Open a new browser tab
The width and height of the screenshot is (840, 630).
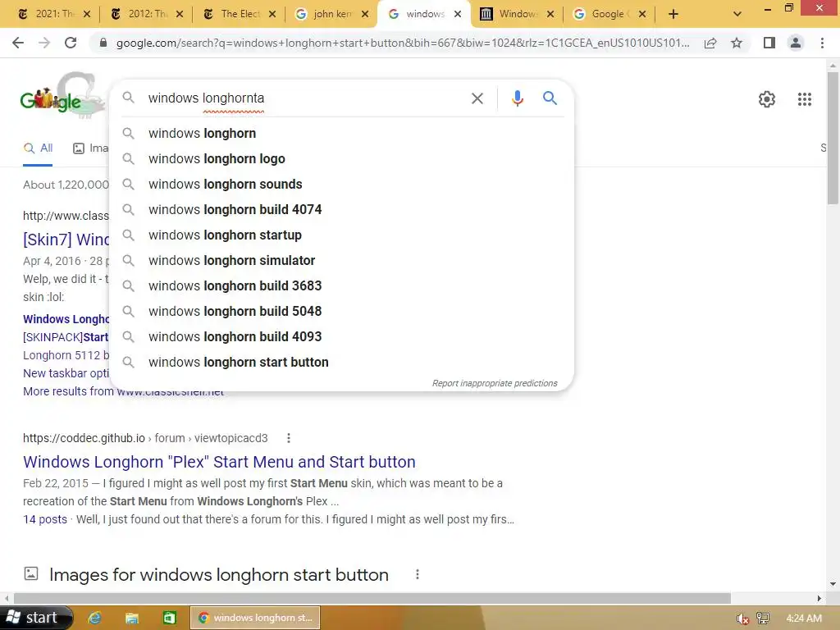(673, 15)
